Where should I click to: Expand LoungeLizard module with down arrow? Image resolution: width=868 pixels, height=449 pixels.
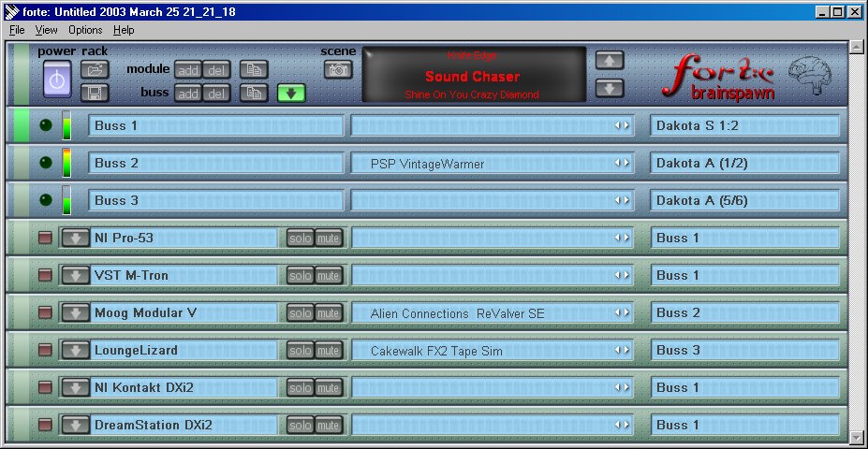(x=76, y=350)
